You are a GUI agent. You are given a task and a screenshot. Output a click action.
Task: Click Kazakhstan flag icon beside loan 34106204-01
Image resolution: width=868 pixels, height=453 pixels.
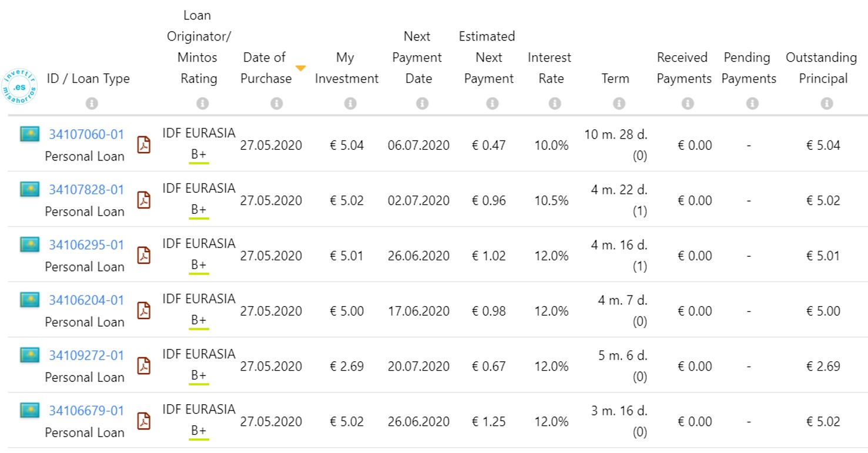pos(29,300)
